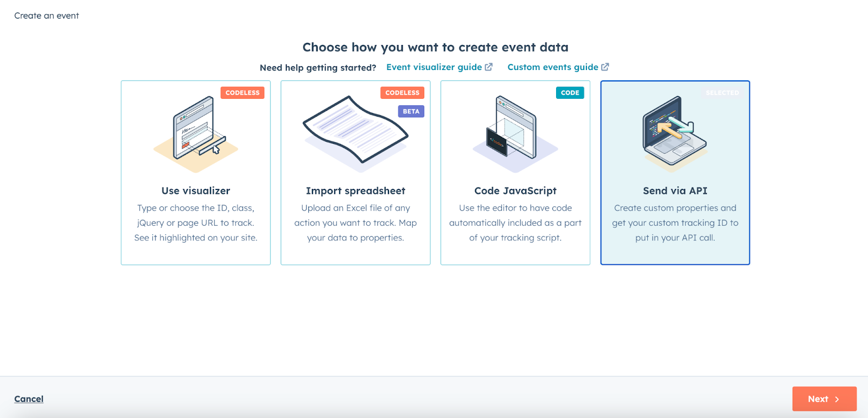The image size is (868, 418).
Task: Cancel event creation
Action: [29, 399]
